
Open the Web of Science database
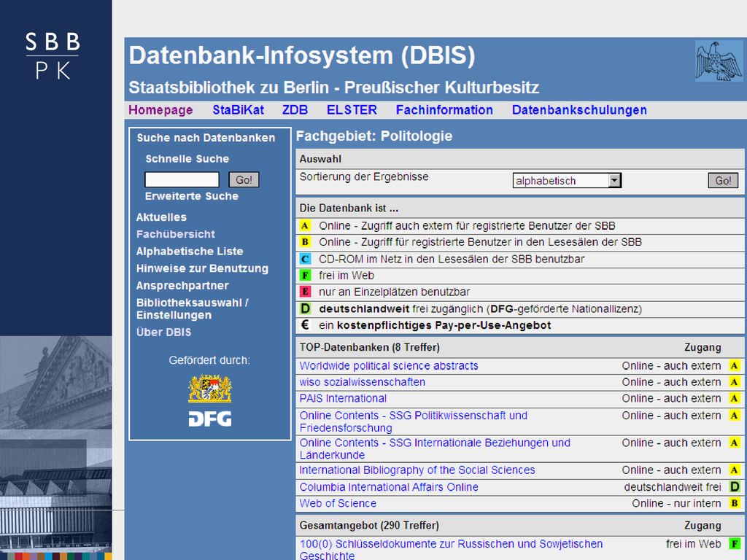point(338,503)
